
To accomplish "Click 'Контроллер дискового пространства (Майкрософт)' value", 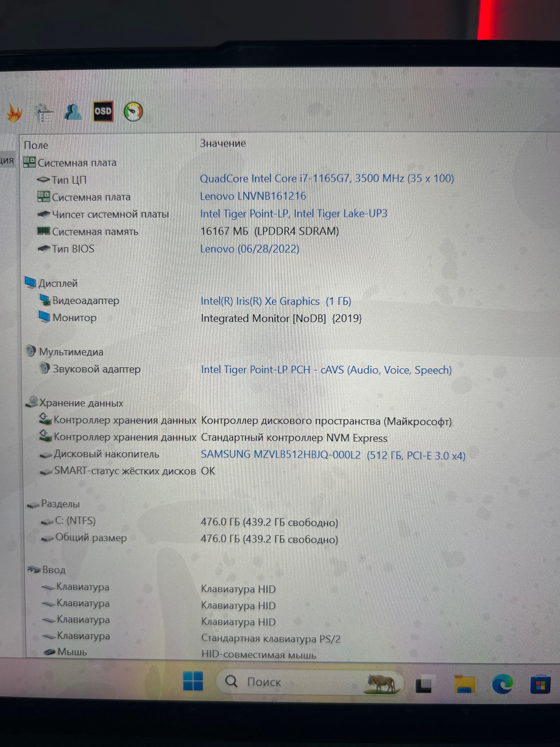I will tap(327, 421).
